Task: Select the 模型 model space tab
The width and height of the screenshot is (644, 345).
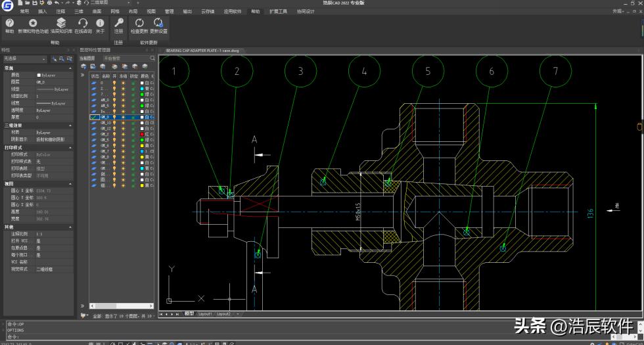Action: [189, 314]
